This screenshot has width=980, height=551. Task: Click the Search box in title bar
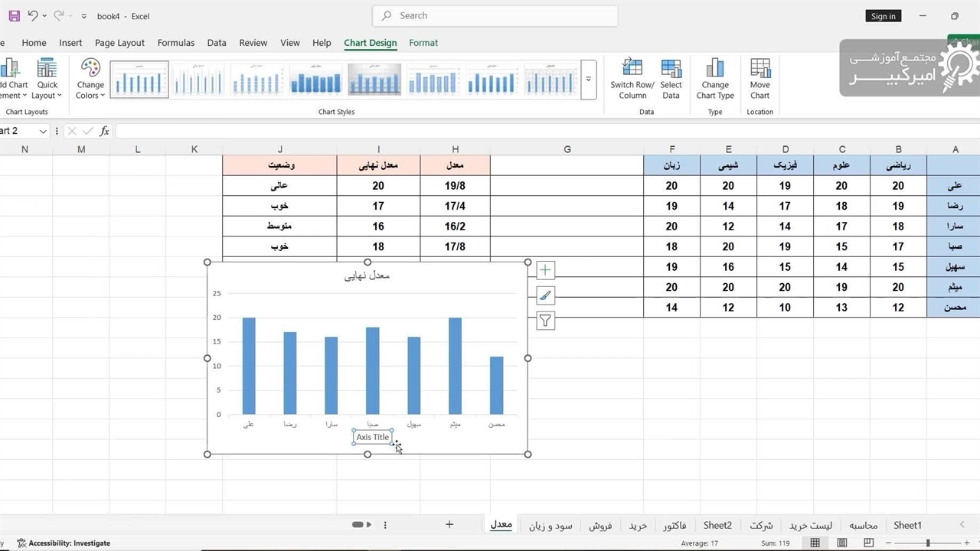[495, 15]
